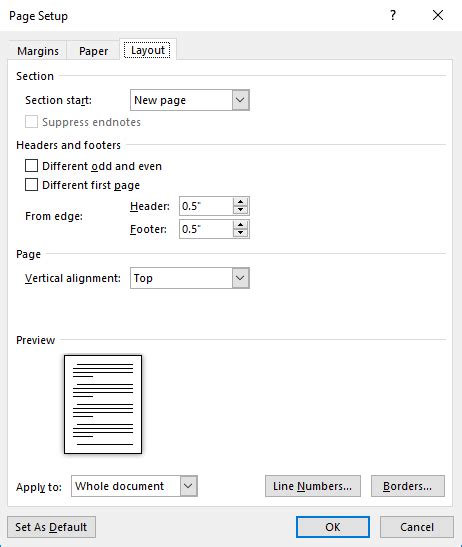Switch to the Margins tab
This screenshot has height=547, width=462.
tap(38, 51)
